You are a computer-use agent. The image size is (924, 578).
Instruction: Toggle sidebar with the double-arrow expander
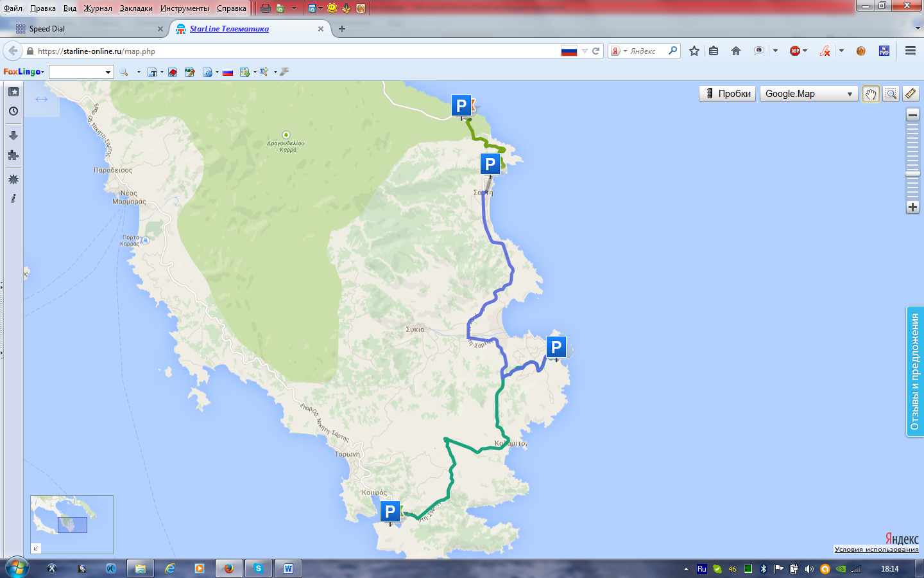42,99
